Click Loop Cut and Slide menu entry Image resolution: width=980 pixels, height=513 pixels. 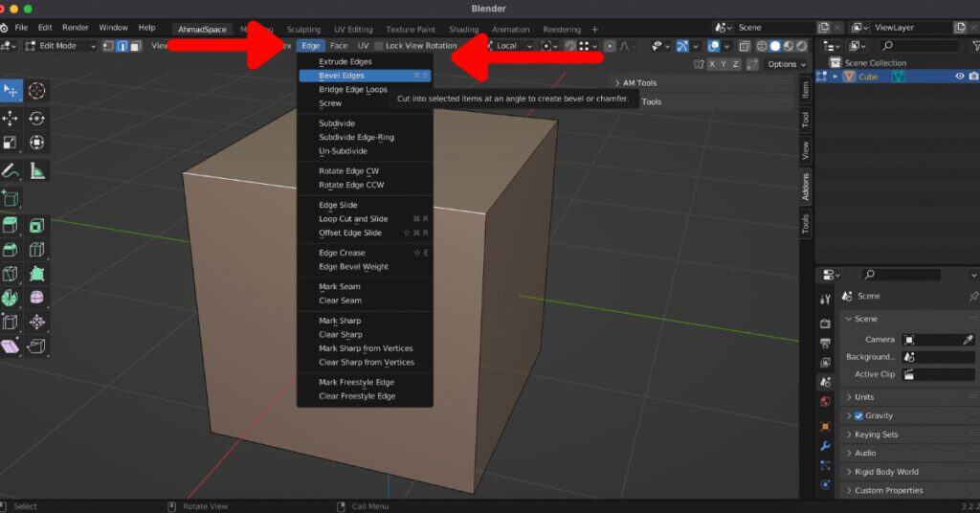click(x=353, y=219)
